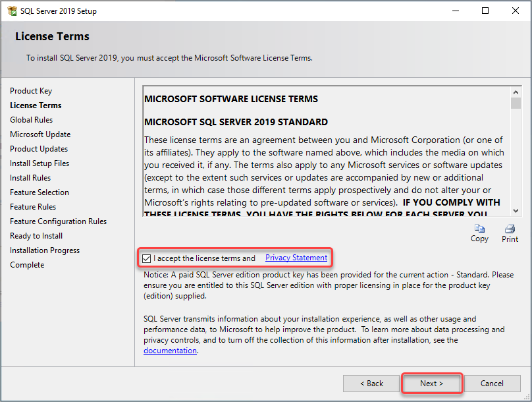Screen dimensions: 532x402
Task: Select Microsoft Update step in sidebar
Action: [40, 134]
